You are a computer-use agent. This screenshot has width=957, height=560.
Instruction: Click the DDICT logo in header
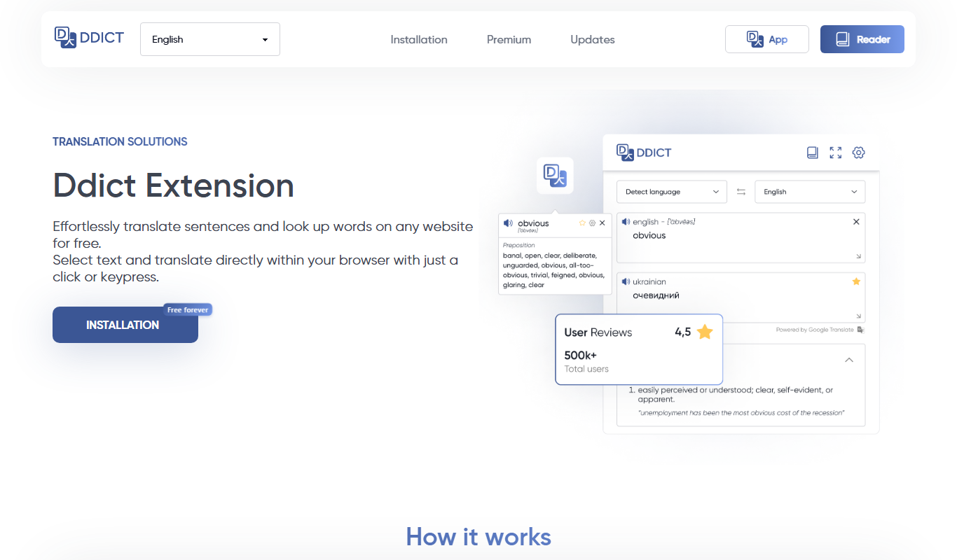coord(89,38)
